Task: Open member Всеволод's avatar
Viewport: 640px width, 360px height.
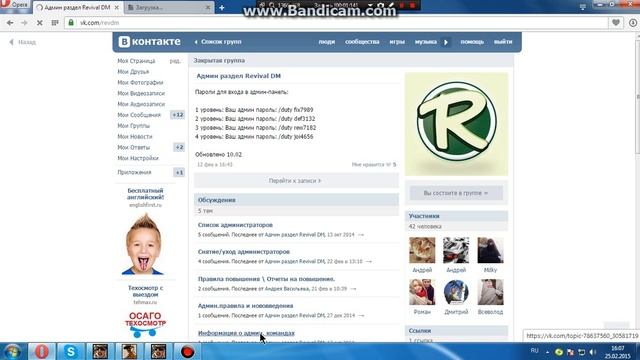Action: (490, 292)
